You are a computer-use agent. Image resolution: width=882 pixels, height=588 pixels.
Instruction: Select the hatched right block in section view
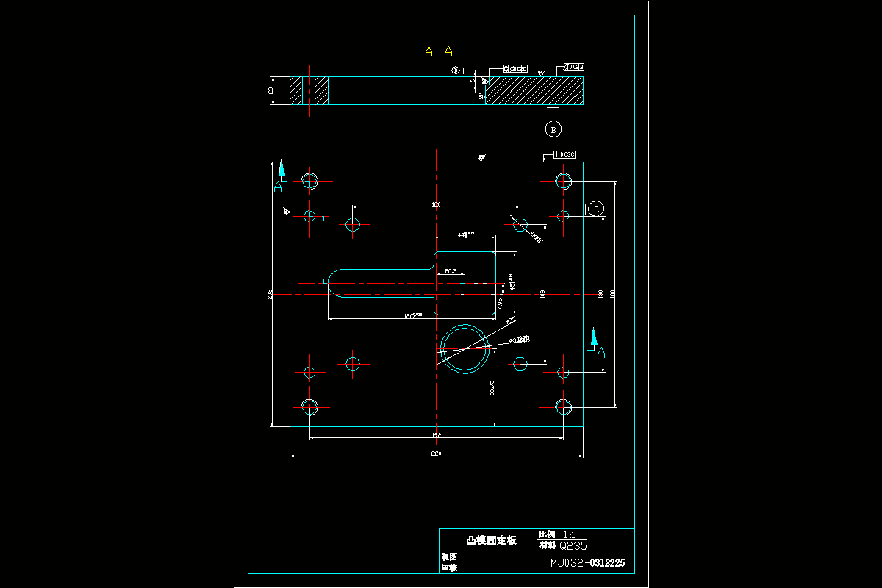pyautogui.click(x=534, y=91)
